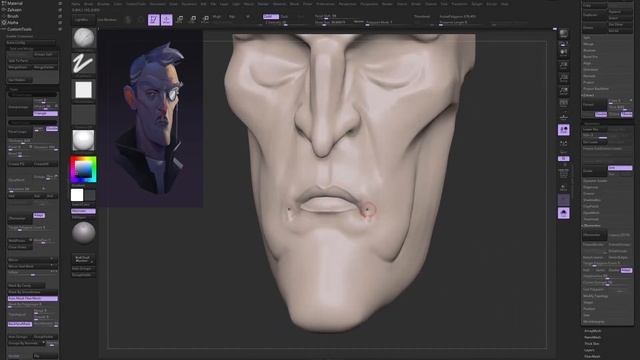
Task: Expand the Split section
Action: tap(587, 38)
